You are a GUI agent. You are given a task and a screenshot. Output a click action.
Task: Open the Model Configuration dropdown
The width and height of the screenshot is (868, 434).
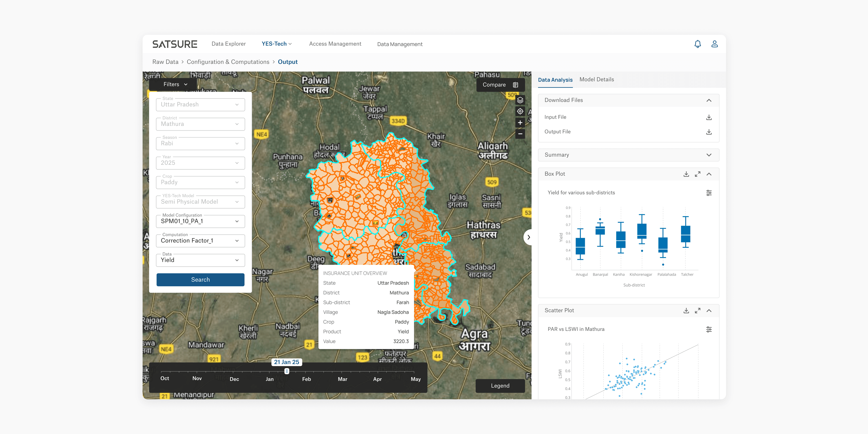[200, 221]
